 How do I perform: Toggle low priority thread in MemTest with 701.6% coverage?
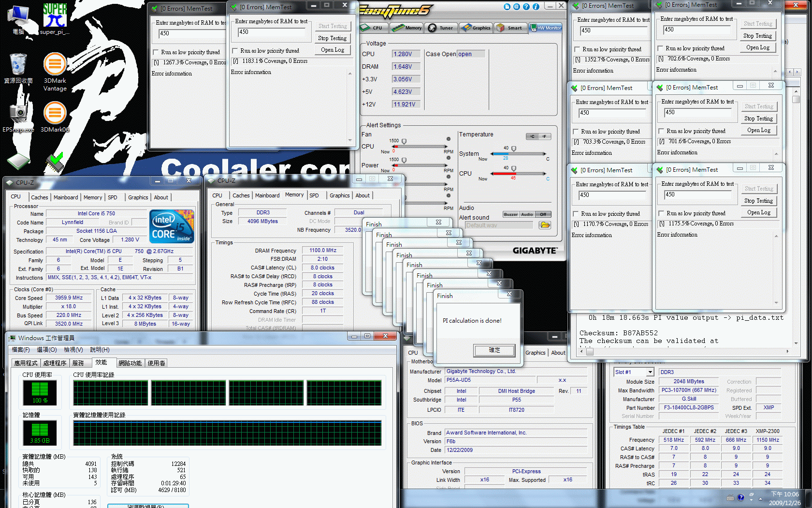click(x=661, y=131)
